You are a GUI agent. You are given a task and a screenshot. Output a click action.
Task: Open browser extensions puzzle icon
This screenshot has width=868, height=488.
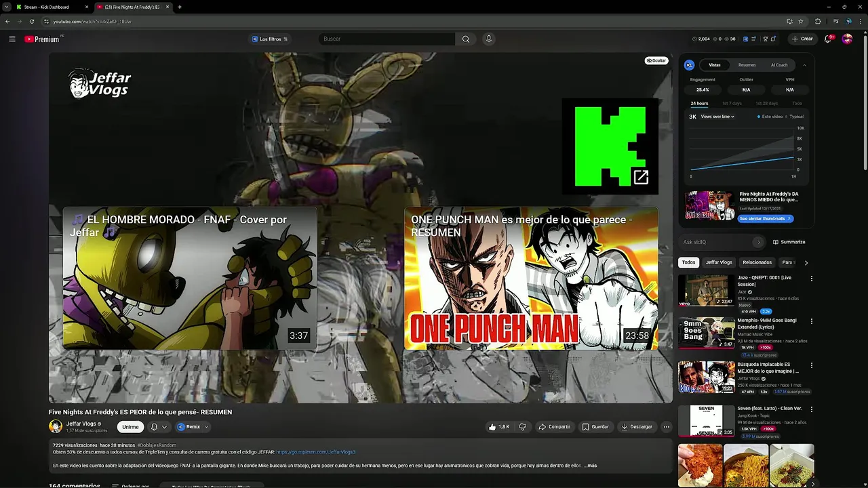(818, 21)
